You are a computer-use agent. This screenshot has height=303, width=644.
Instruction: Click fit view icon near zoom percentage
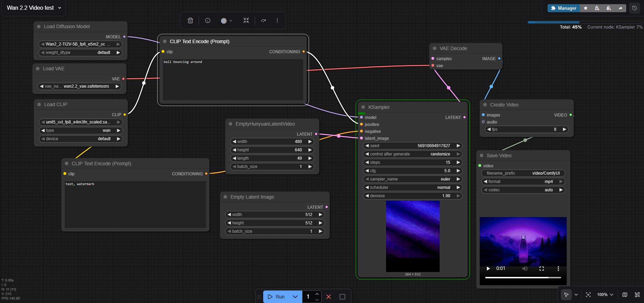point(588,295)
